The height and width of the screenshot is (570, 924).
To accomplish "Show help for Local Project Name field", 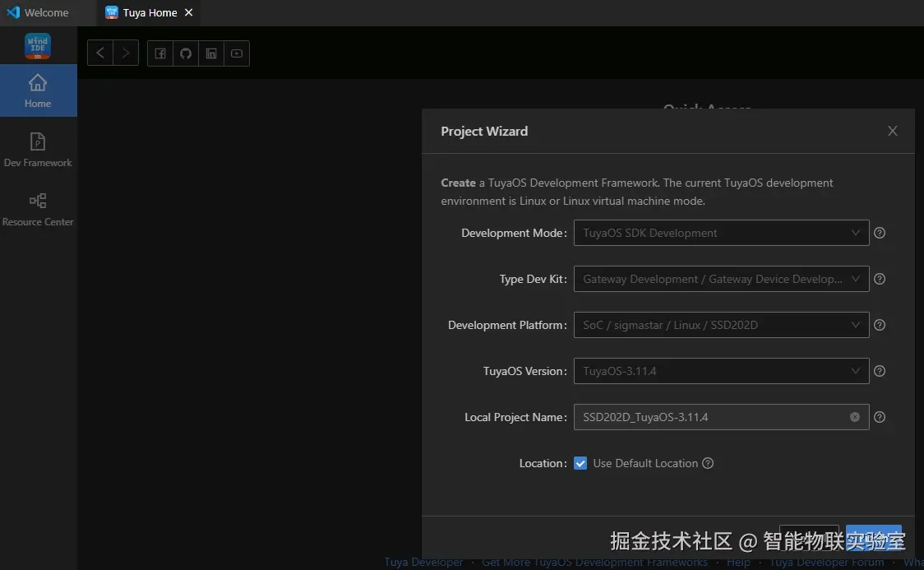I will pyautogui.click(x=880, y=417).
